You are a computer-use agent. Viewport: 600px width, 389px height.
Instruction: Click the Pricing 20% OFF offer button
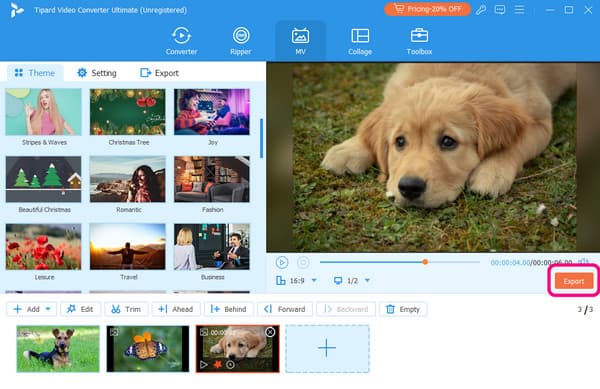click(x=427, y=9)
